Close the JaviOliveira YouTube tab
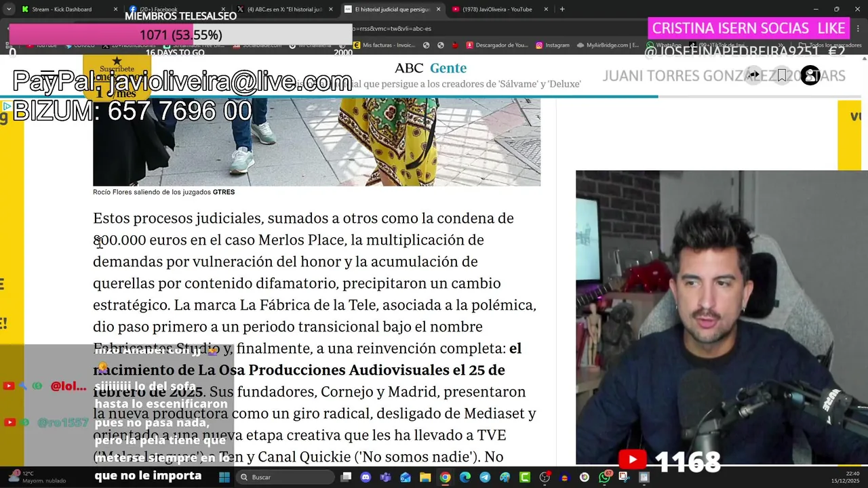This screenshot has height=488, width=868. click(x=546, y=9)
